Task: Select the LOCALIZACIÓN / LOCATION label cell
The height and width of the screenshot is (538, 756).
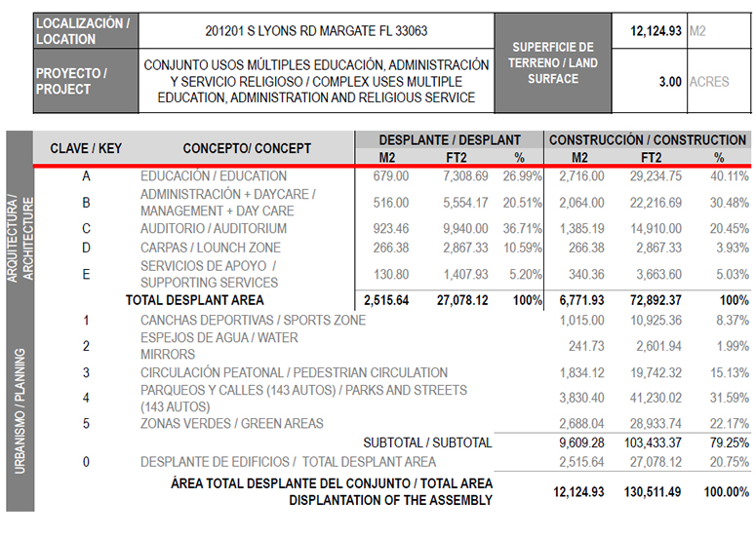Action: 84,31
